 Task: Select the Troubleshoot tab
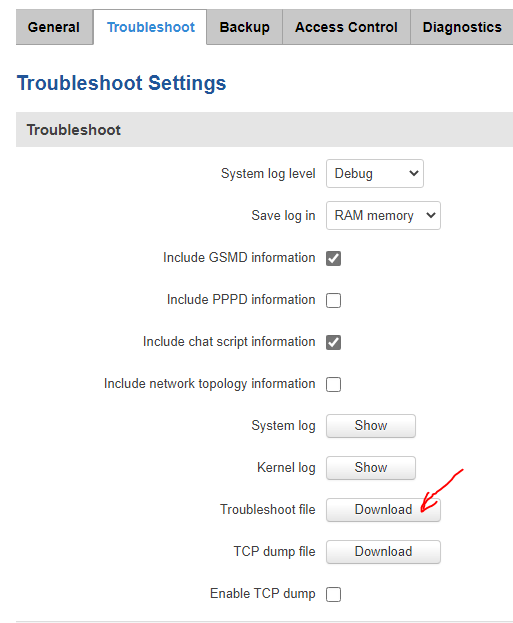150,27
